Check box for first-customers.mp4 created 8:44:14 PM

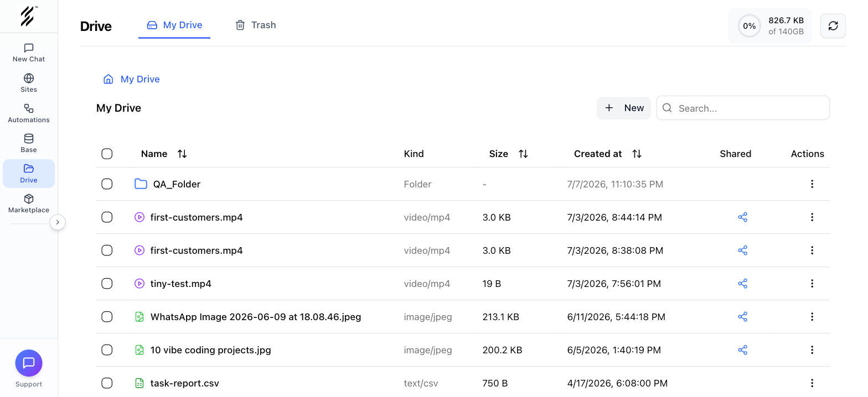[107, 217]
